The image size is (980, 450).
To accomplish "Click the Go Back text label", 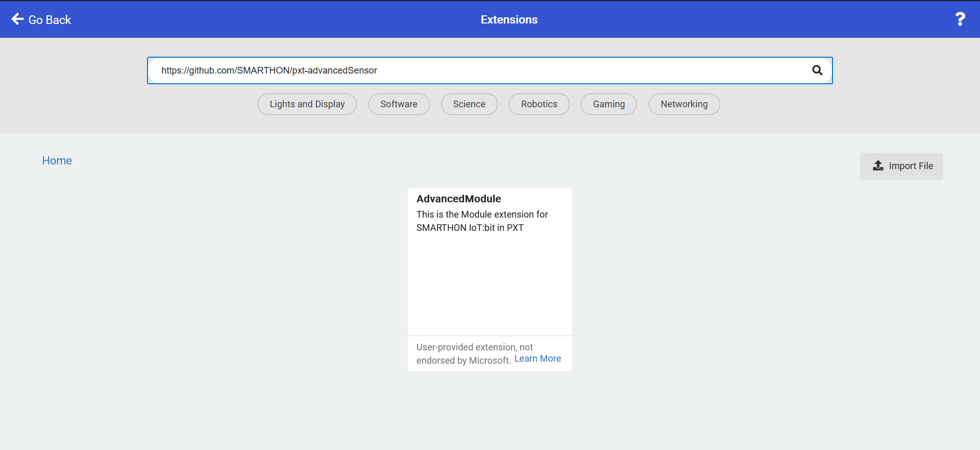I will point(50,20).
